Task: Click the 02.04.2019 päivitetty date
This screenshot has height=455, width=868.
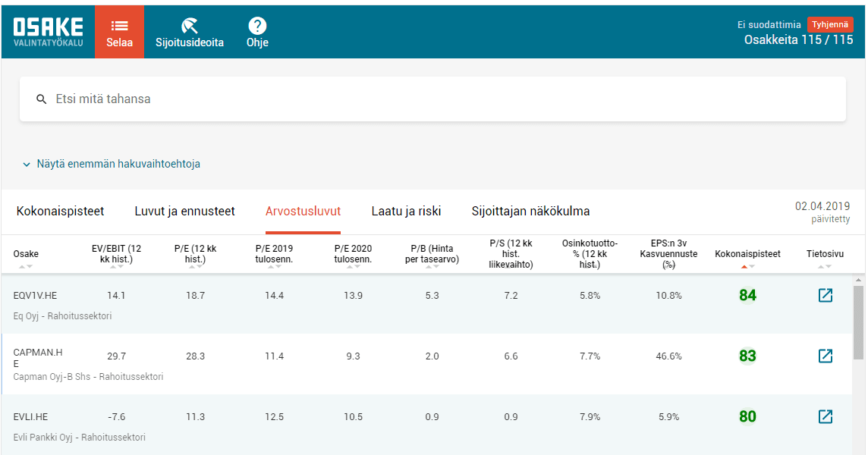Action: [x=822, y=212]
